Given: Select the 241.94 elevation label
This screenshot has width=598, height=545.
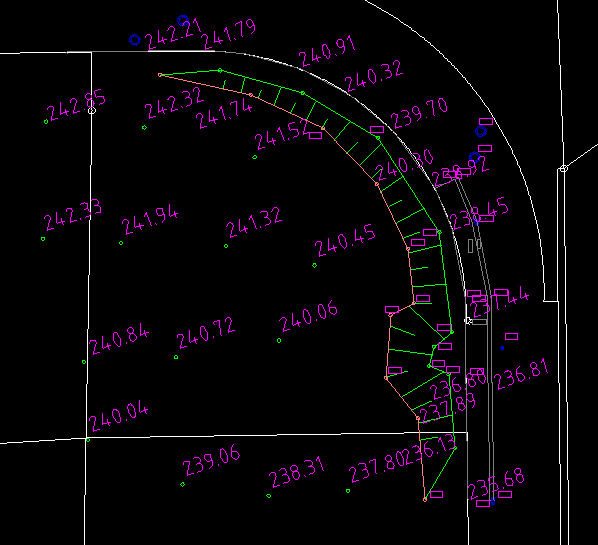Looking at the screenshot, I should (x=150, y=220).
